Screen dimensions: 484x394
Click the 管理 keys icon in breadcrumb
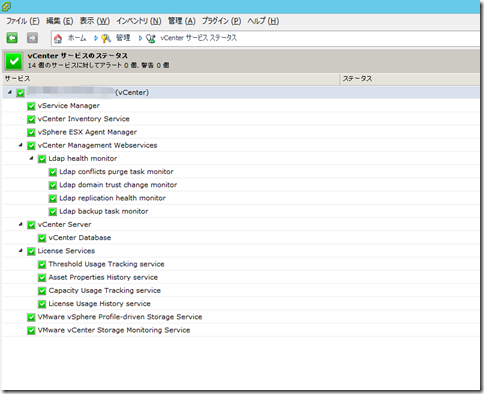click(106, 38)
